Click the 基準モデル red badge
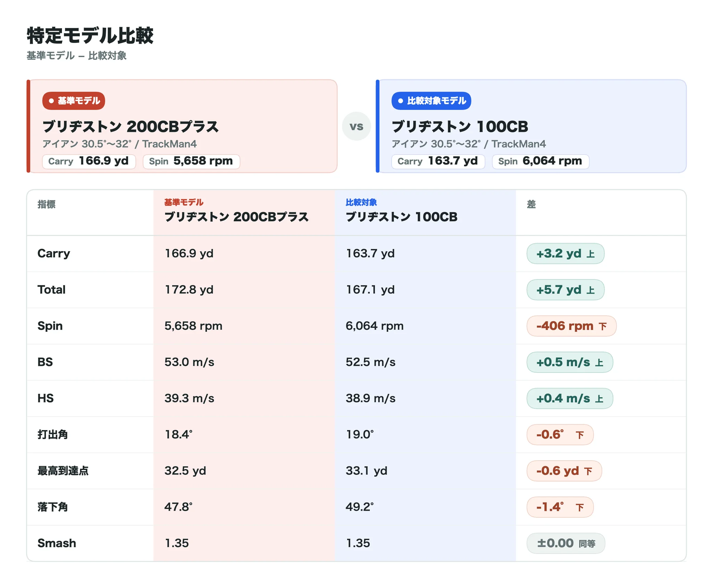Image resolution: width=713 pixels, height=588 pixels. pyautogui.click(x=73, y=101)
